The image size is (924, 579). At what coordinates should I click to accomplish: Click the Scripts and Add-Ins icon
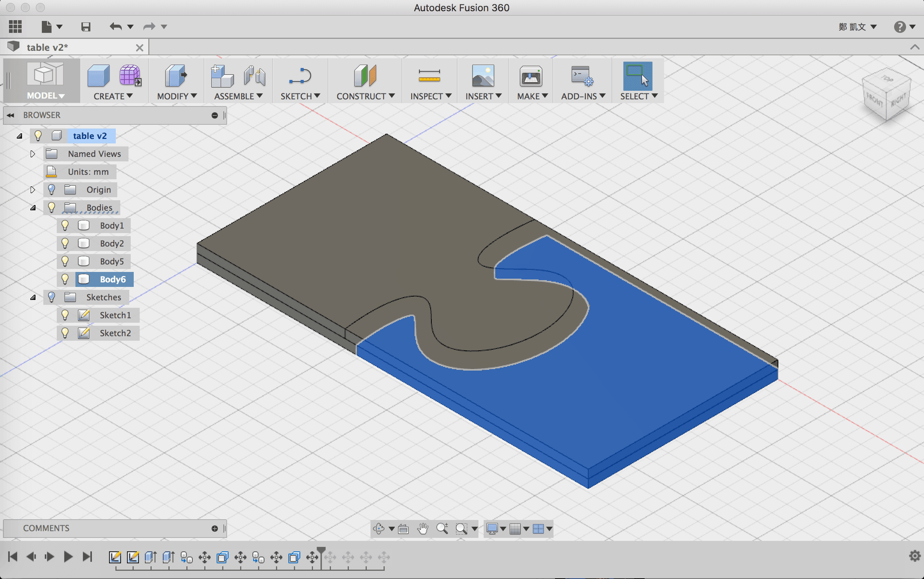[x=582, y=75]
